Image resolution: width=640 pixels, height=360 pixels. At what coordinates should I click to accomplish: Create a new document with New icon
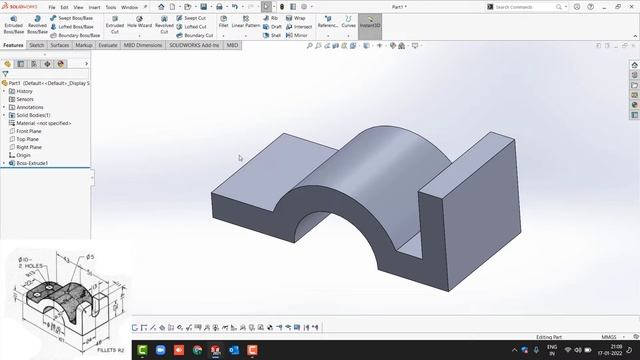pyautogui.click(x=172, y=7)
